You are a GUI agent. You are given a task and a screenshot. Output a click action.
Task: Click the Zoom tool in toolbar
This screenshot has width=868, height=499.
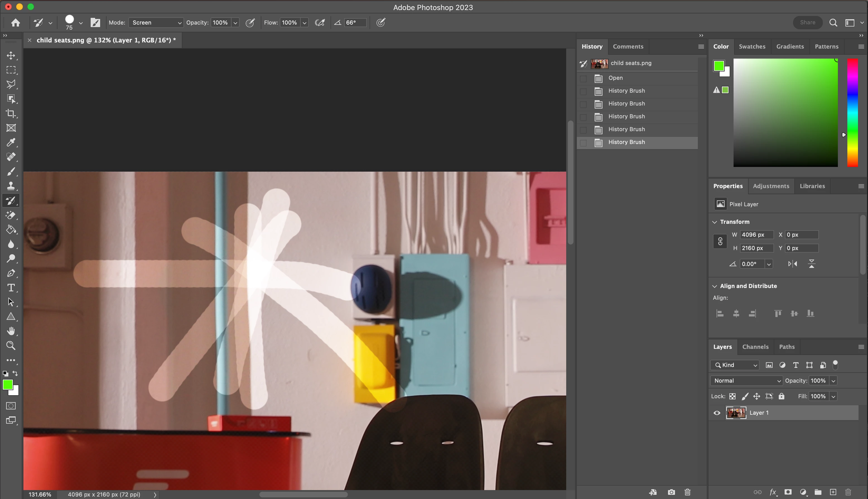pos(11,346)
